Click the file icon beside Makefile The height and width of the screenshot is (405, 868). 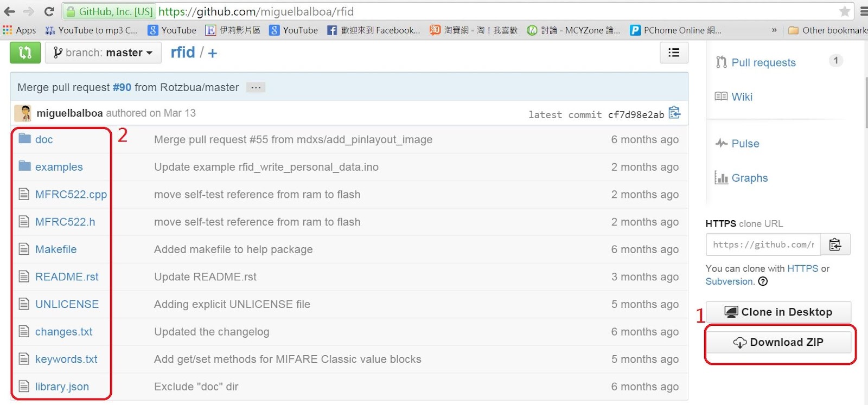(24, 249)
